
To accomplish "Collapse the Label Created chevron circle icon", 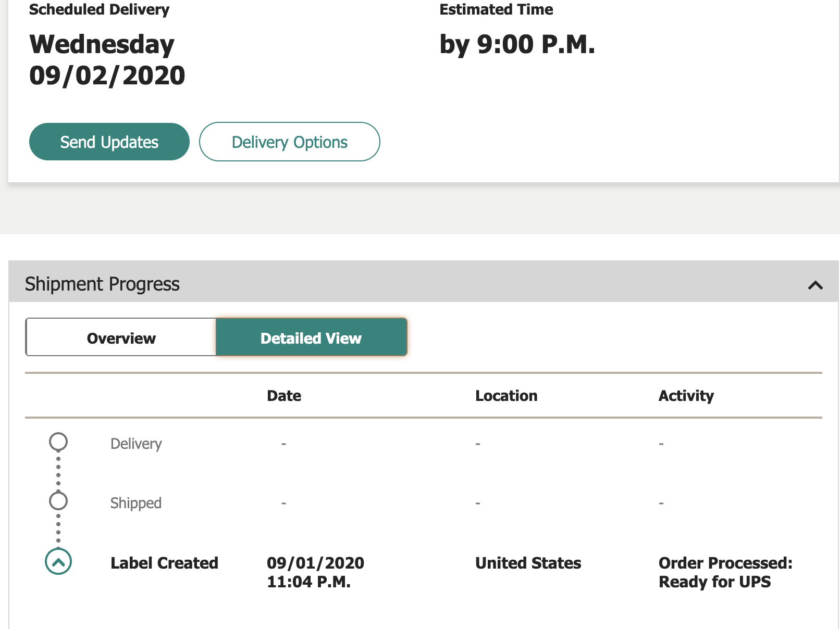I will (x=58, y=562).
